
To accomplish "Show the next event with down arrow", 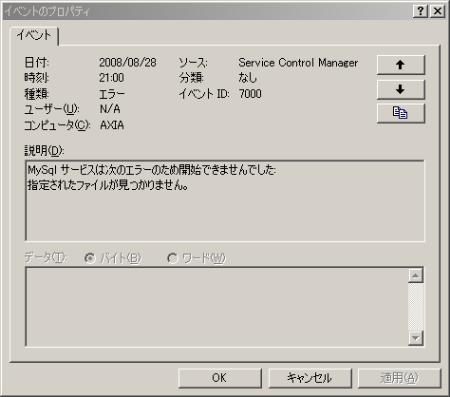I will click(x=401, y=89).
